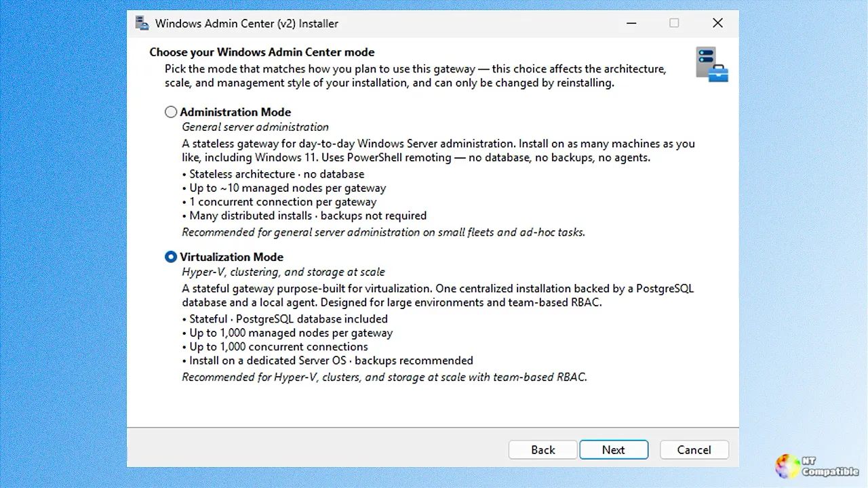This screenshot has height=488, width=868.
Task: Click "Up to 1,000 managed nodes per gateway" bullet
Action: [288, 333]
